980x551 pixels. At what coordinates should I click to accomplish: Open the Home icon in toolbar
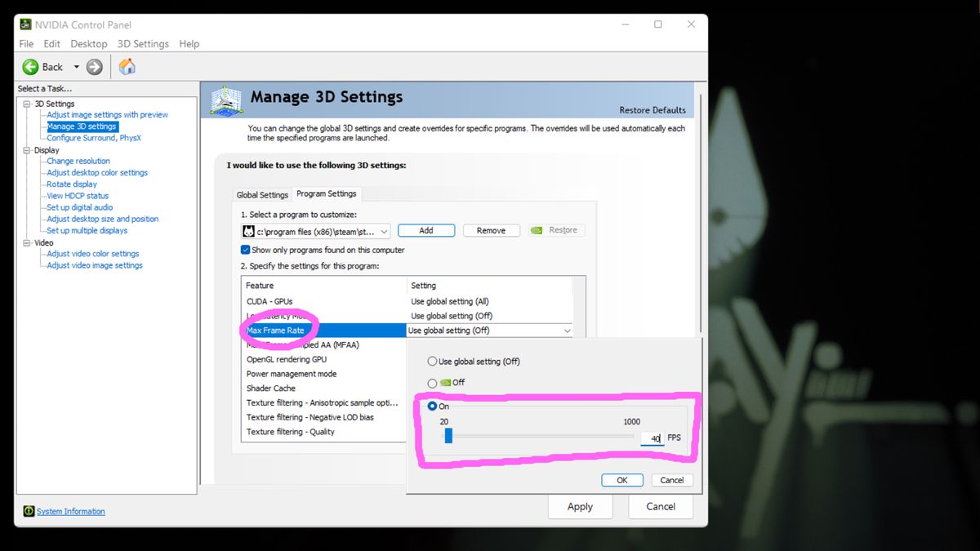coord(127,67)
